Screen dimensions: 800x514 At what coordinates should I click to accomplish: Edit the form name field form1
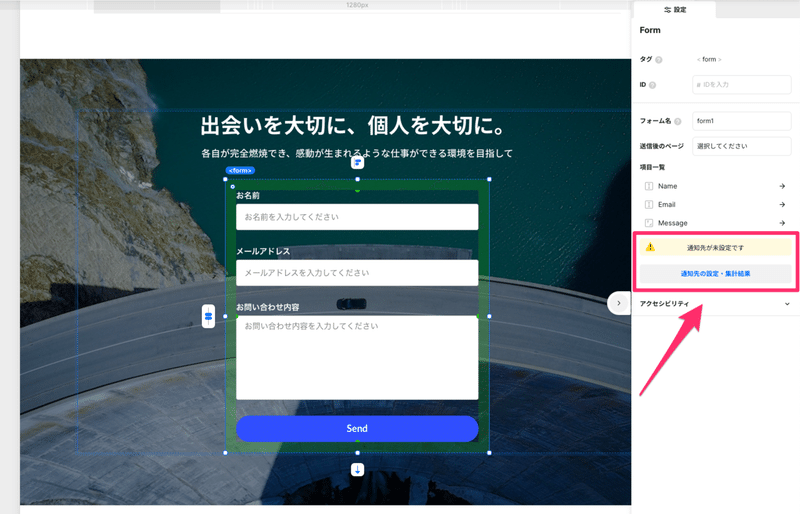741,121
